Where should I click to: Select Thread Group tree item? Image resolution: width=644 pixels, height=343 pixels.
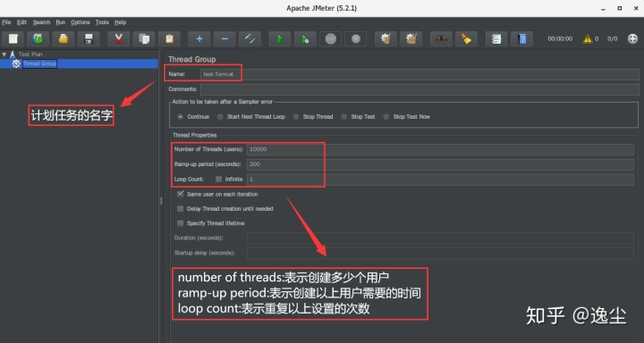tap(39, 63)
